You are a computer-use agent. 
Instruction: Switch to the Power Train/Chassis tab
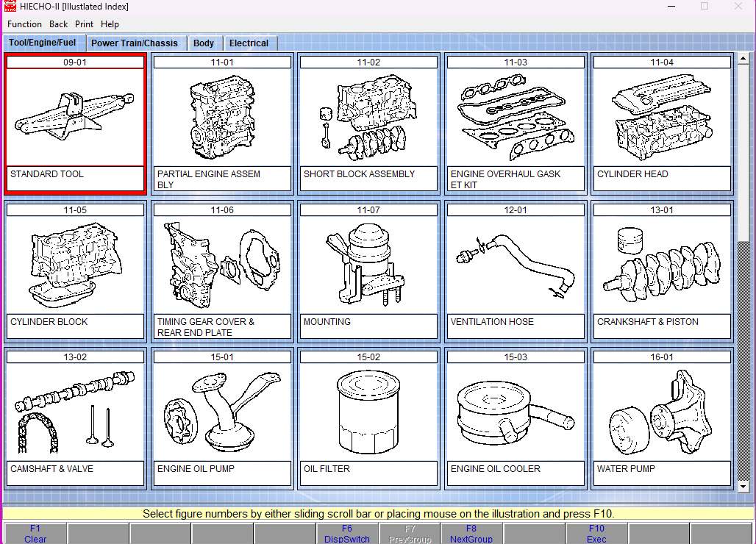(135, 43)
